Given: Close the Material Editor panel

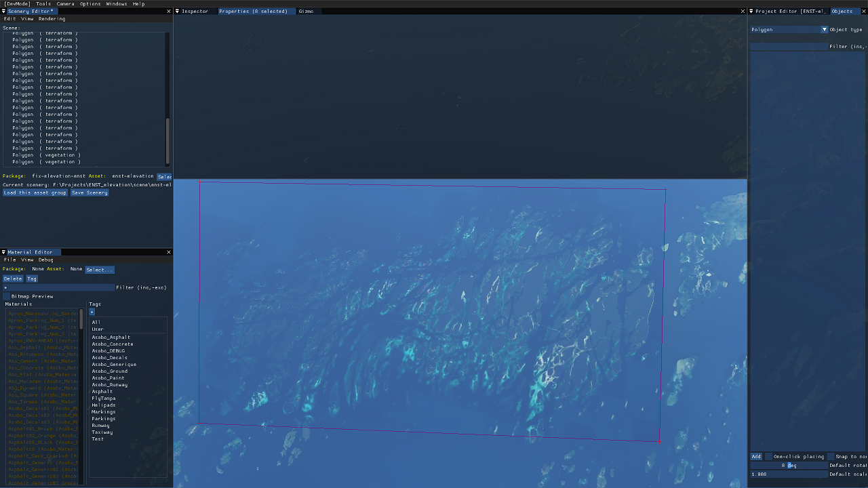Looking at the screenshot, I should coord(169,252).
